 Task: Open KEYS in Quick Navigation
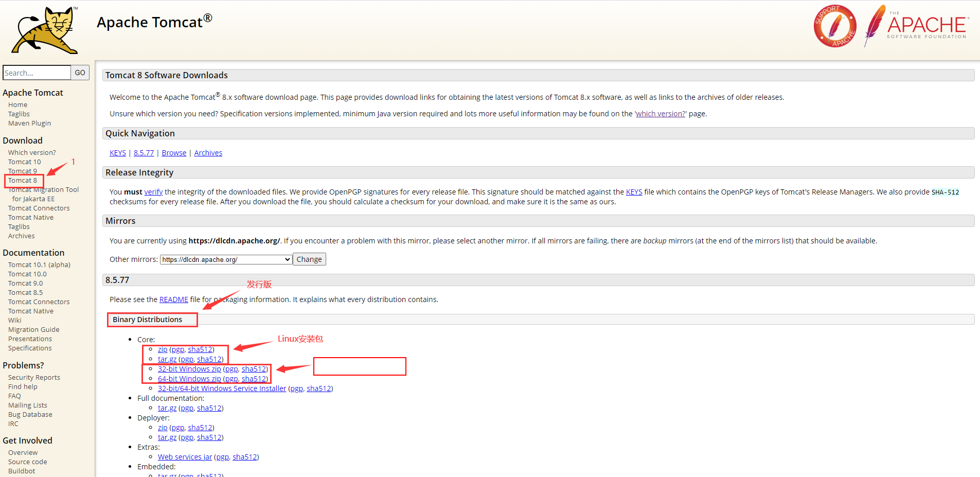(118, 153)
